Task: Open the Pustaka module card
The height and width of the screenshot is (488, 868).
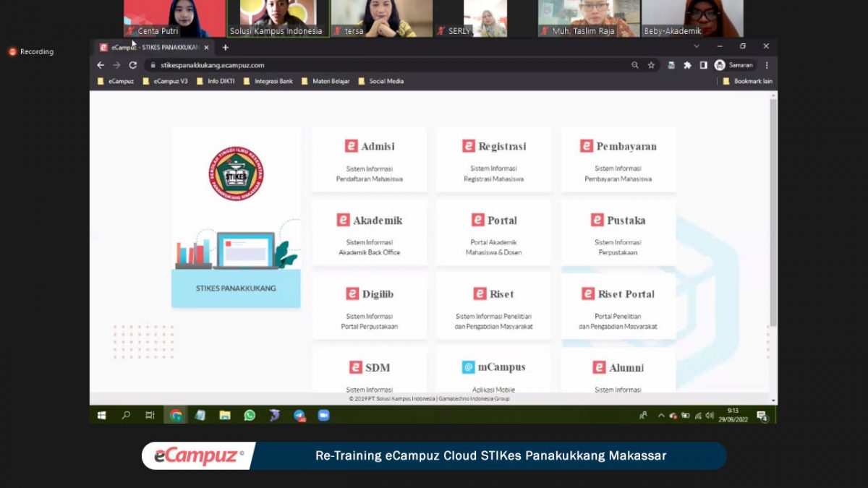Action: (618, 233)
